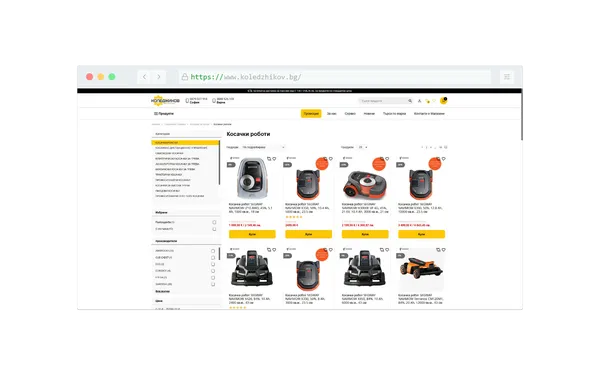Click the product search input field
Viewport: 600px width, 375px height.
click(x=383, y=101)
